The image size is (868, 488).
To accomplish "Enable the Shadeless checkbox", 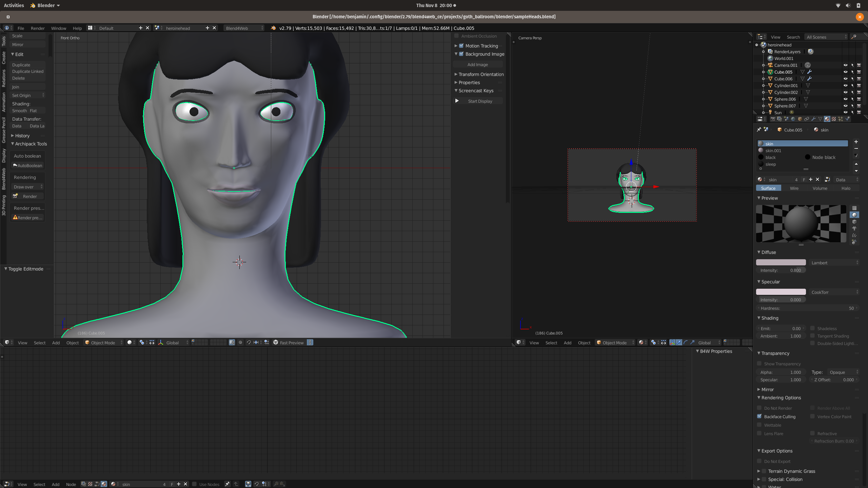I will 813,328.
